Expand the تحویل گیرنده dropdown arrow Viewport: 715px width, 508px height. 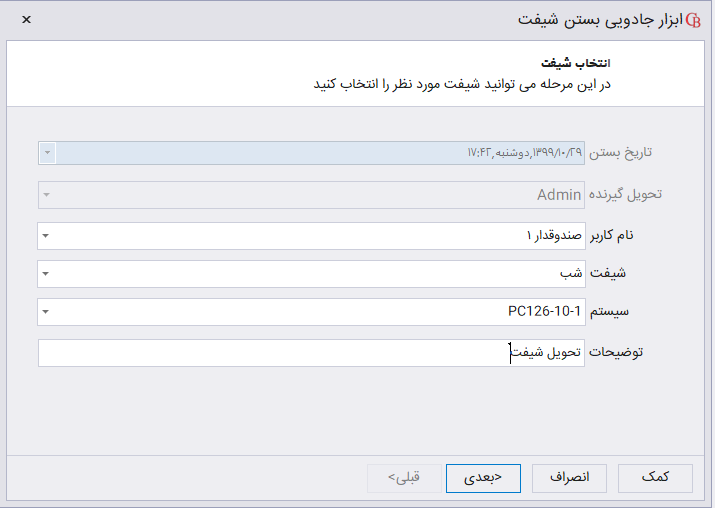(47, 194)
